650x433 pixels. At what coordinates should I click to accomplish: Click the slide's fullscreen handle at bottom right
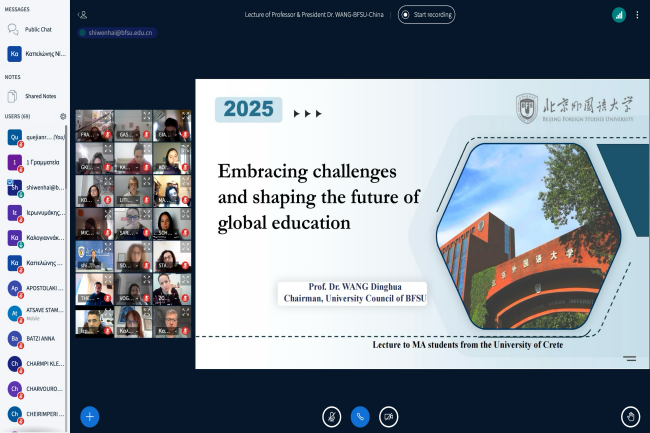click(629, 357)
